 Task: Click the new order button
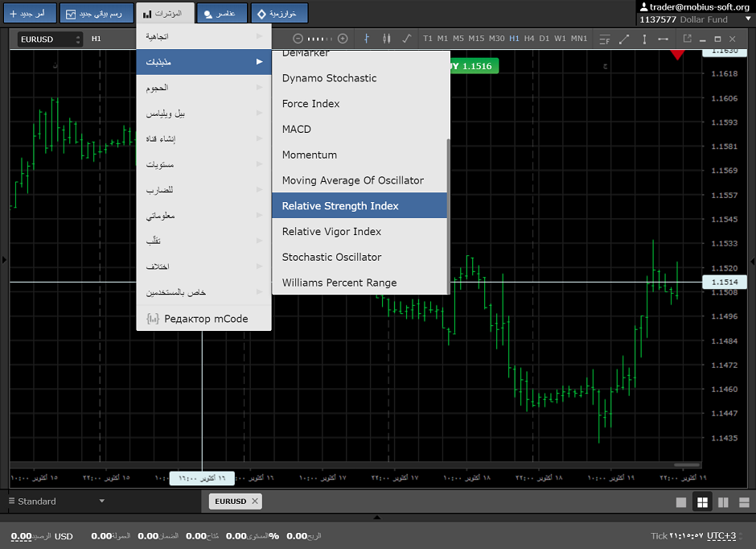30,13
